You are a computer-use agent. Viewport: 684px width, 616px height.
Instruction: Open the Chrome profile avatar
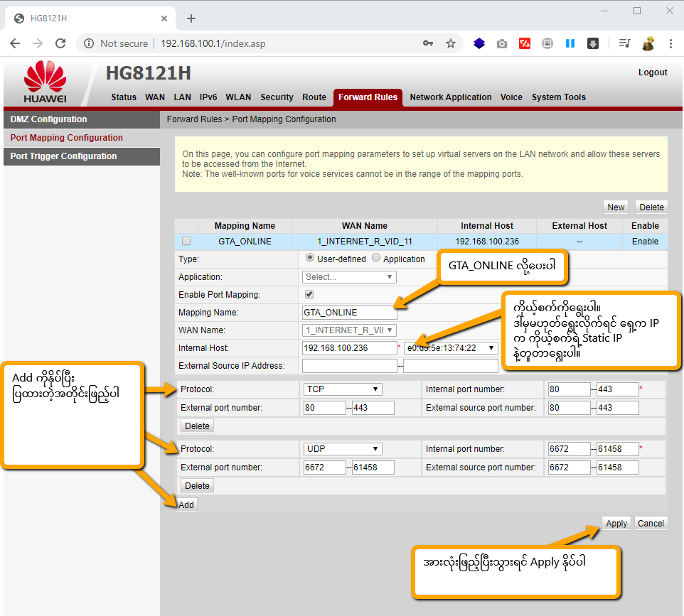648,43
